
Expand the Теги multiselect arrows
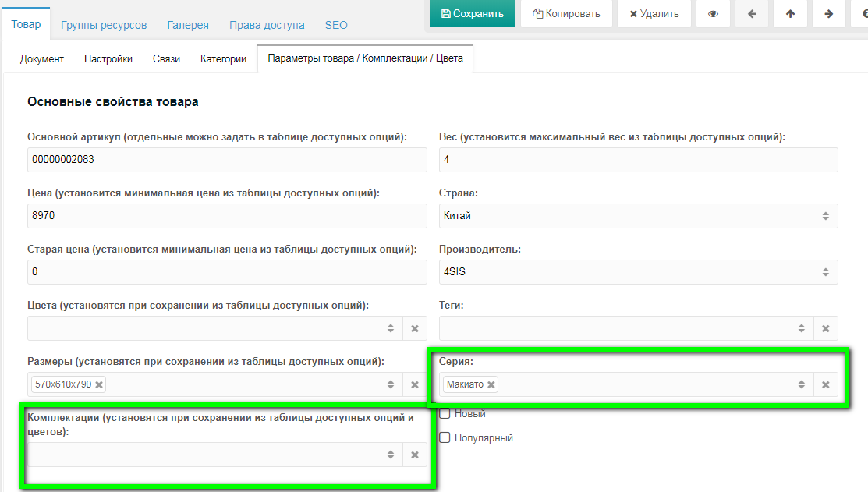(x=802, y=329)
